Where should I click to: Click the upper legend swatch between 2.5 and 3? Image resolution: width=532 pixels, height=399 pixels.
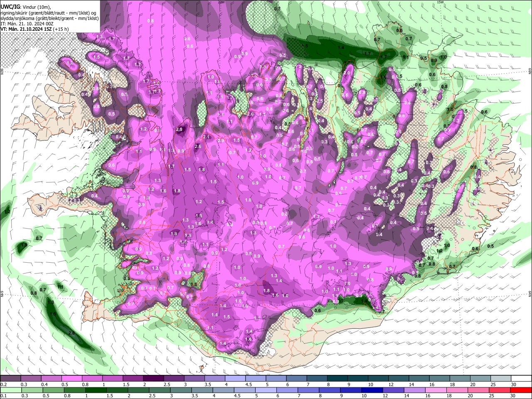point(174,378)
